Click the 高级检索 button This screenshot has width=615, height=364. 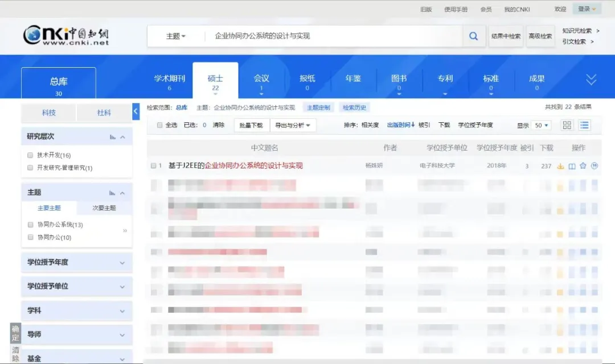point(540,36)
